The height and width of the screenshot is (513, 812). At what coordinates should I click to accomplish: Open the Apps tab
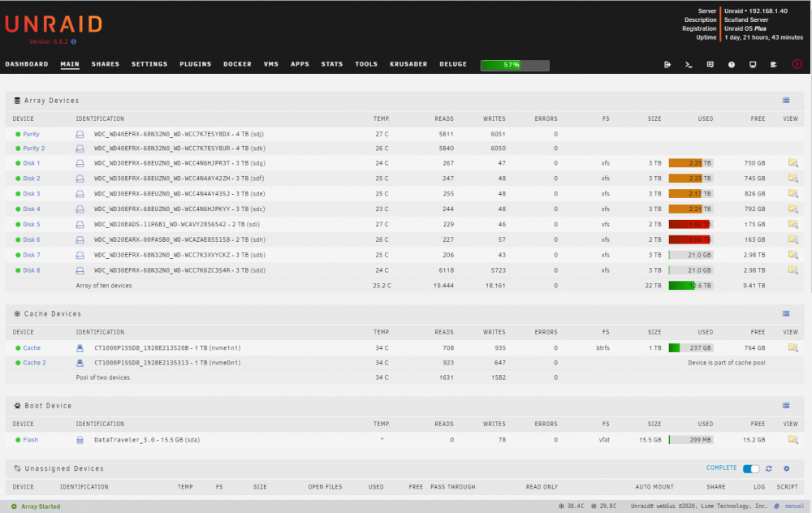pyautogui.click(x=300, y=64)
